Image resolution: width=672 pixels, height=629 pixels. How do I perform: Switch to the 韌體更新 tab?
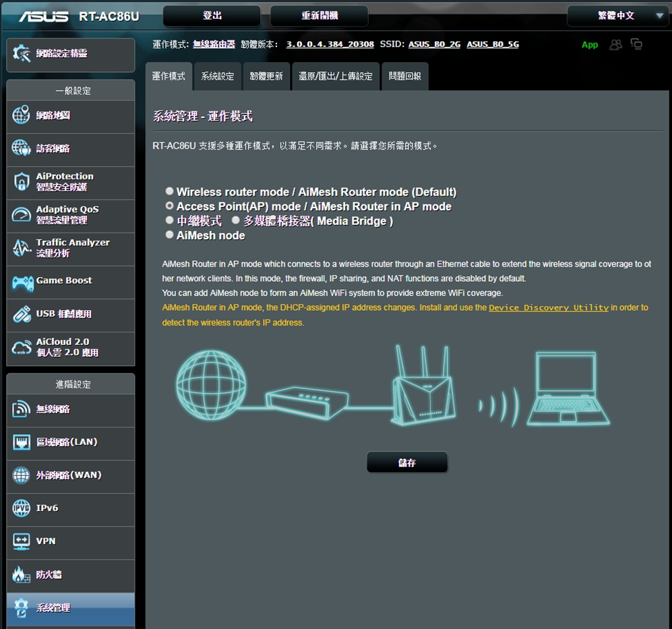[266, 76]
